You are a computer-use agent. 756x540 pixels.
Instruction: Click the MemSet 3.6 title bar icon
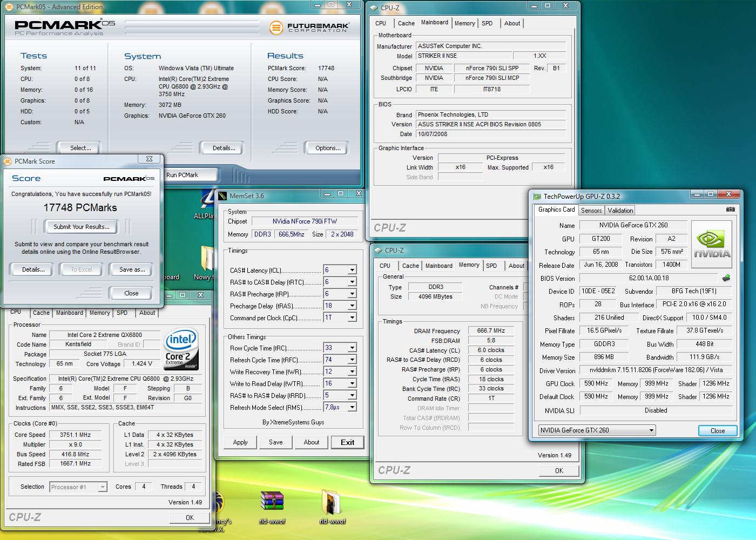click(223, 196)
